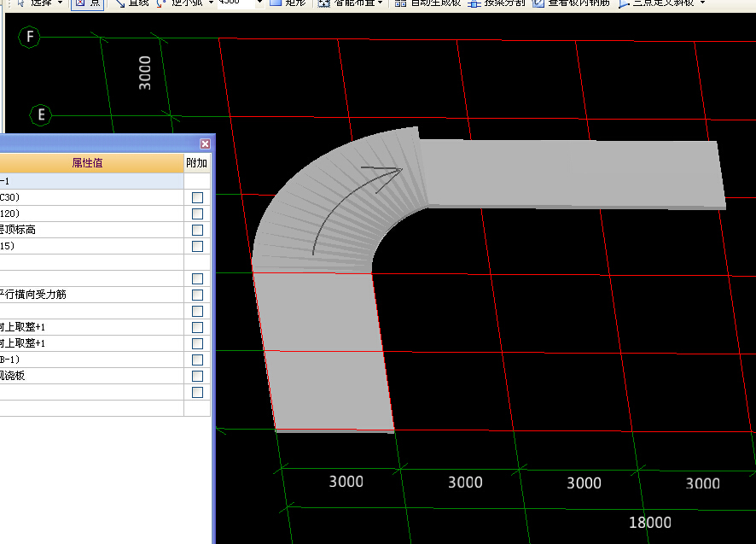756x544 pixels.
Task: Enable the 附加 checkbox for 层顶标高
Action: coord(197,230)
